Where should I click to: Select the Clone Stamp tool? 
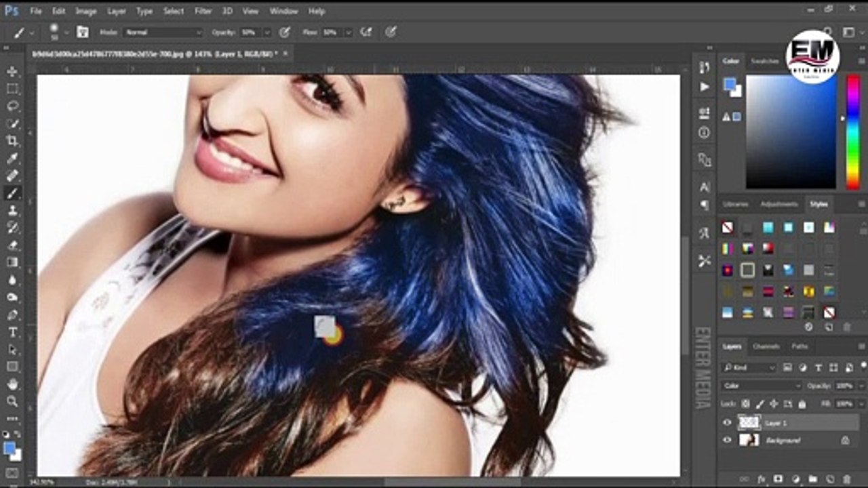click(x=12, y=211)
